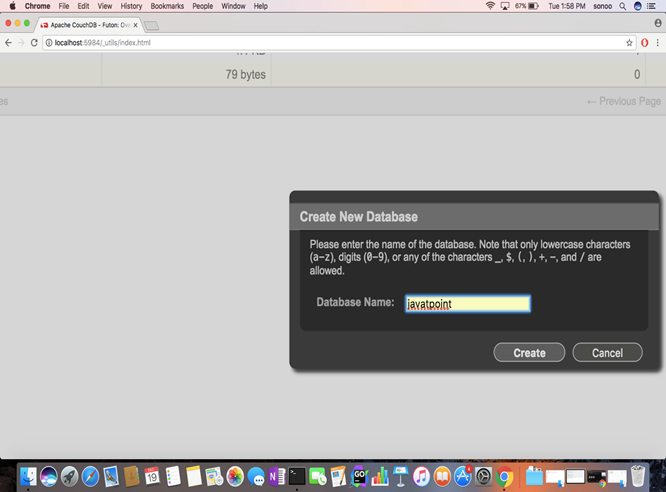Viewport: 666px width, 492px height.
Task: Open Messages from the dock
Action: coord(256,476)
